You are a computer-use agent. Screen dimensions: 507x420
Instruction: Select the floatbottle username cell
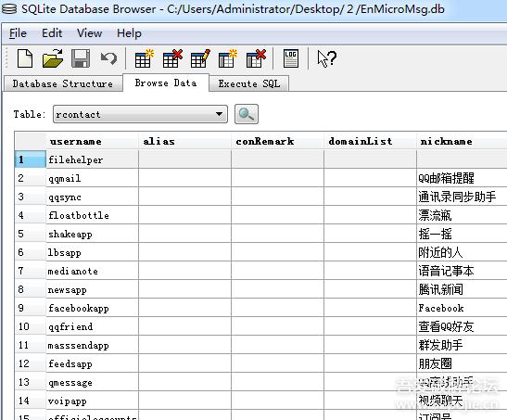tap(92, 215)
